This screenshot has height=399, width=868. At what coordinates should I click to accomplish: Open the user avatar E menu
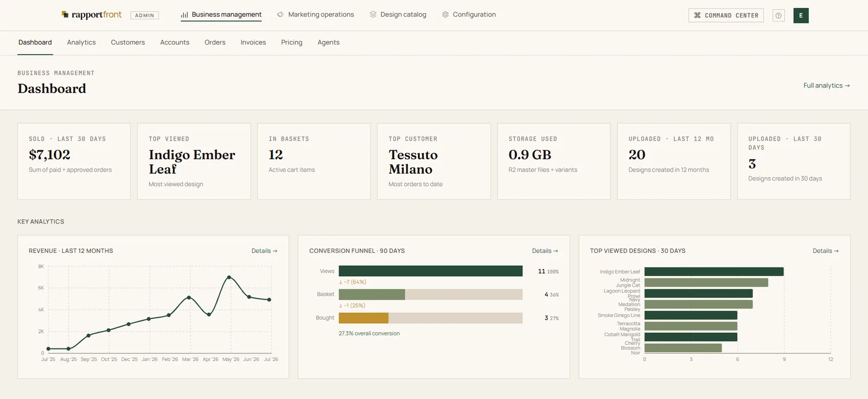[x=801, y=16]
